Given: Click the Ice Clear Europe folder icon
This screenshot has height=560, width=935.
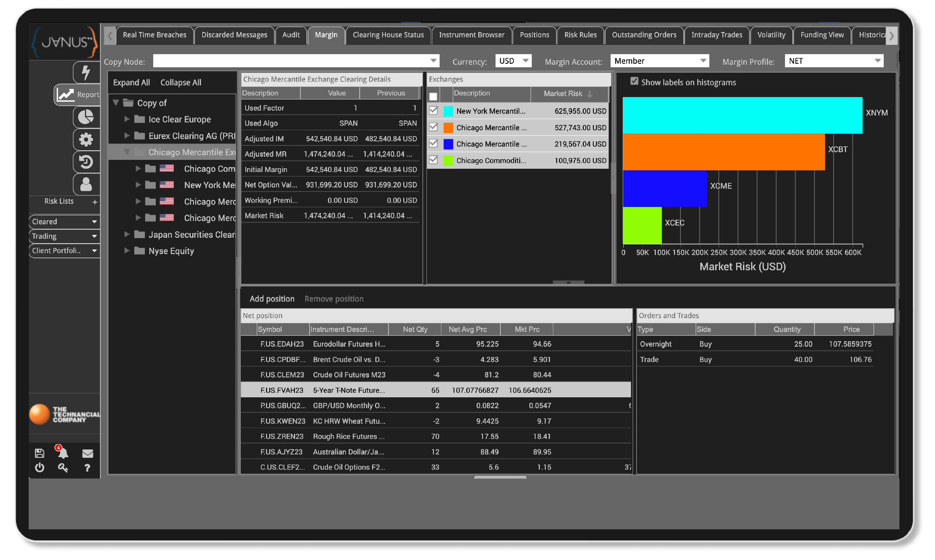Looking at the screenshot, I should click(x=140, y=119).
